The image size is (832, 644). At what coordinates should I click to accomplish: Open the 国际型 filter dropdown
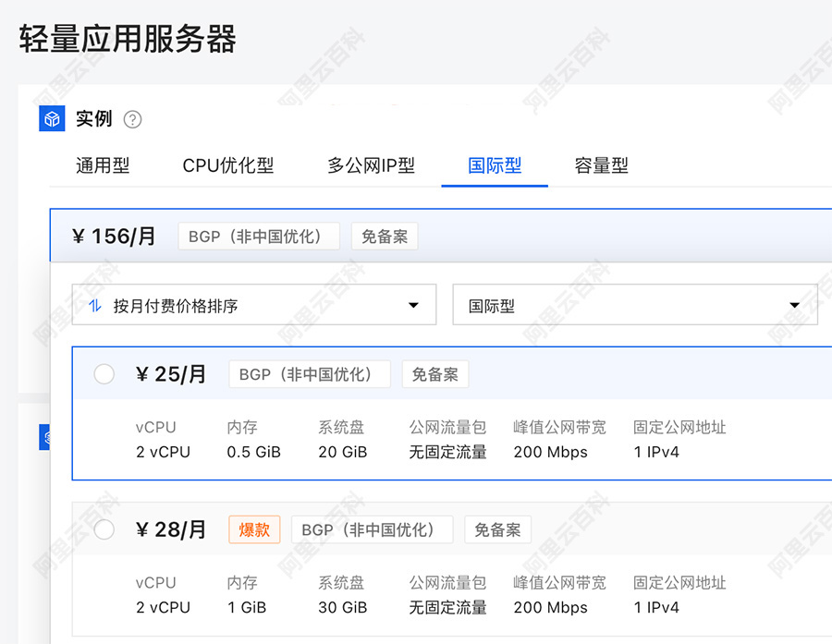tap(635, 304)
